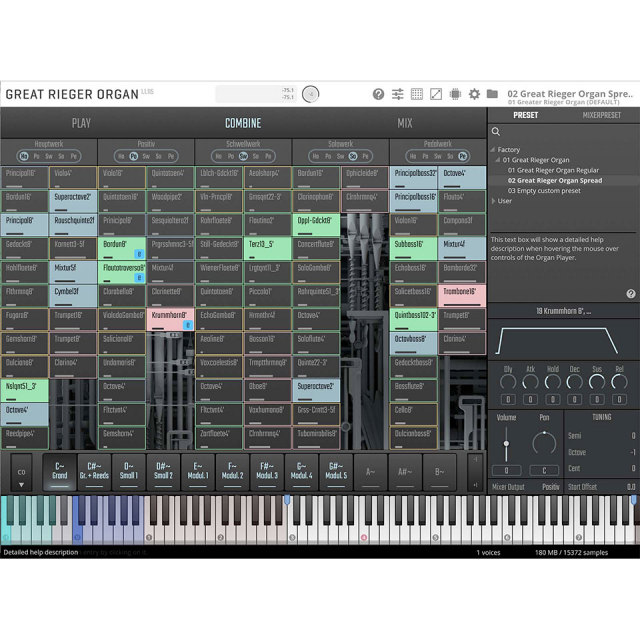
Task: Switch to the MIXERPRESET tab
Action: pos(601,115)
